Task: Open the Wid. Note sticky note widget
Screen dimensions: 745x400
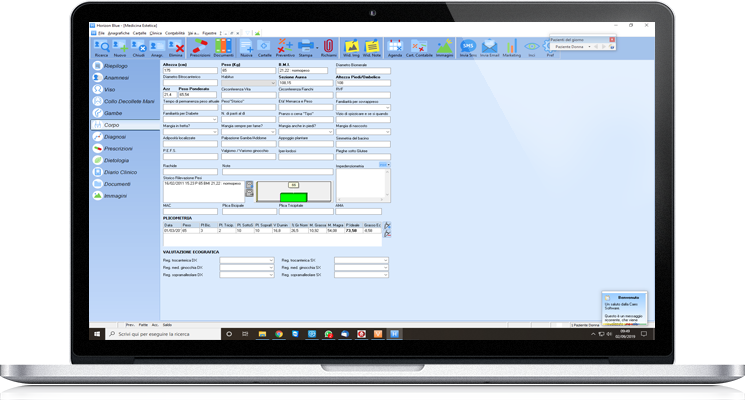Action: 372,48
